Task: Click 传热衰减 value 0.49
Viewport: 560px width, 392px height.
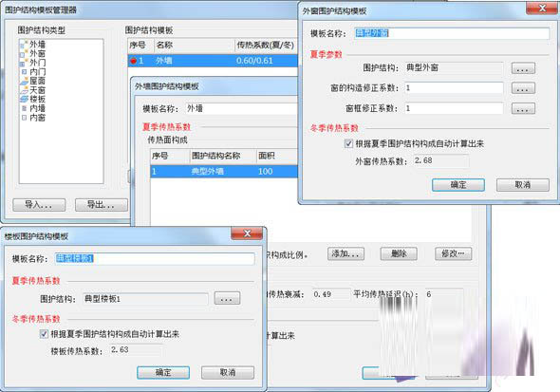Action: pos(331,294)
